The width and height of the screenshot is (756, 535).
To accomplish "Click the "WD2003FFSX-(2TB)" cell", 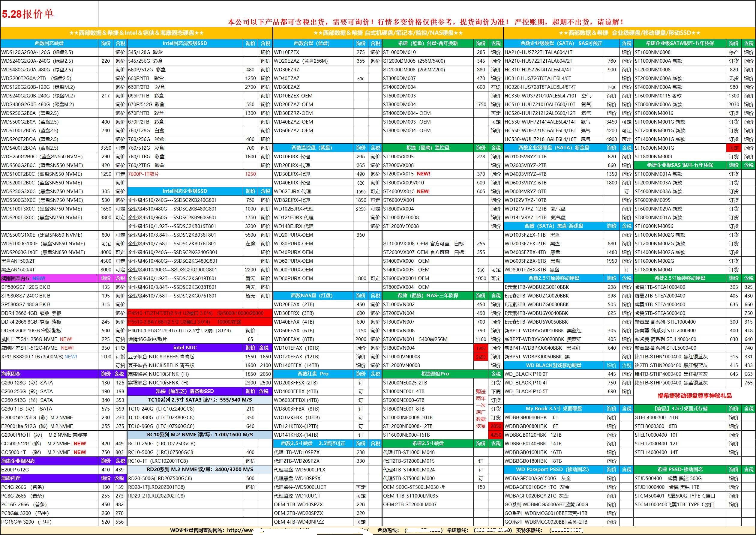I will pos(313,382).
